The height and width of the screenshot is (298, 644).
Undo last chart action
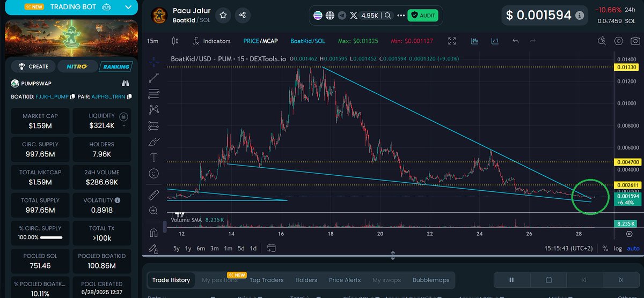point(516,41)
